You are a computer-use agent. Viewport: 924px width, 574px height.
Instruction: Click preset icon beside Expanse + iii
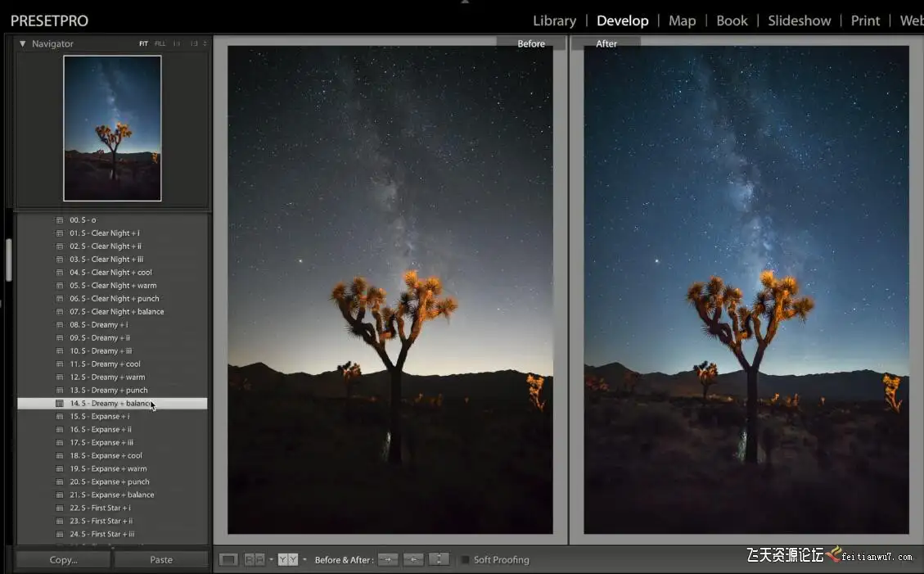pyautogui.click(x=60, y=443)
